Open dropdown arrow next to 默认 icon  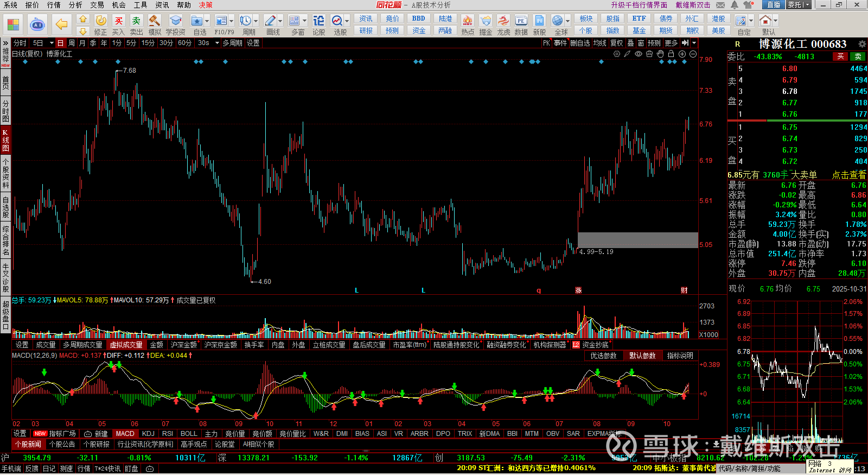click(x=775, y=21)
